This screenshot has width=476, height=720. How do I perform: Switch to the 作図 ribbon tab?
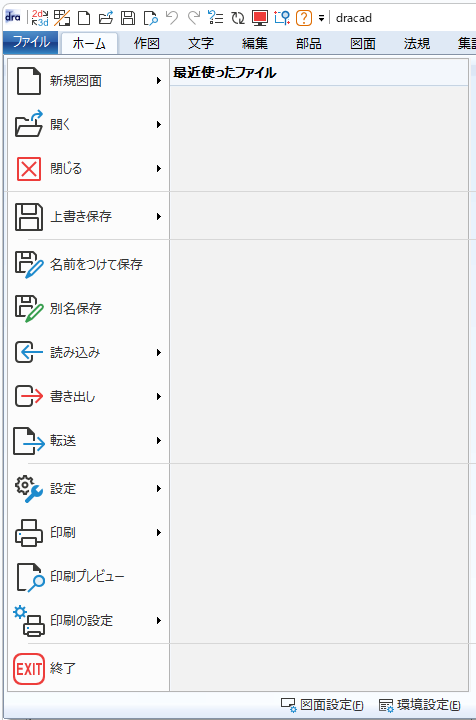pos(146,43)
